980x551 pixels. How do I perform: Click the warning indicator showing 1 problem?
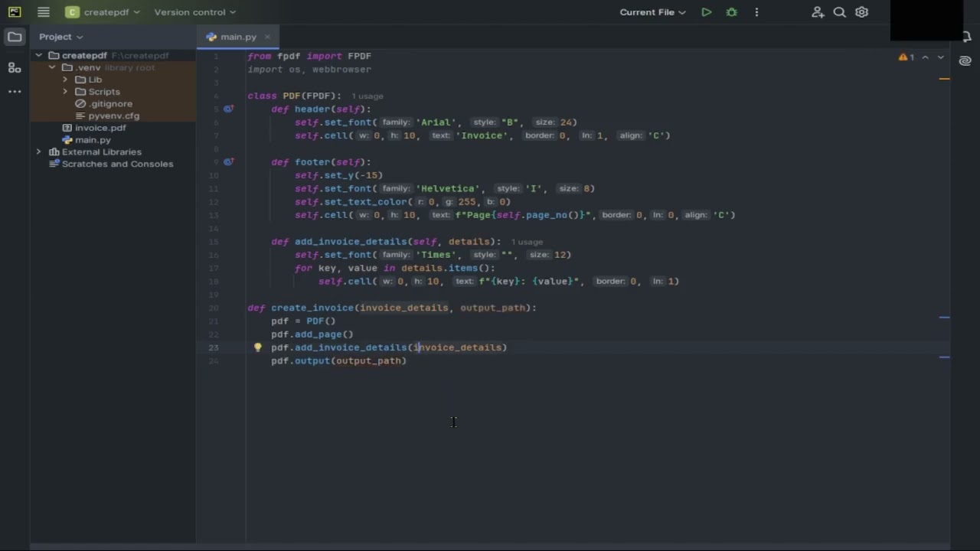[x=906, y=57]
